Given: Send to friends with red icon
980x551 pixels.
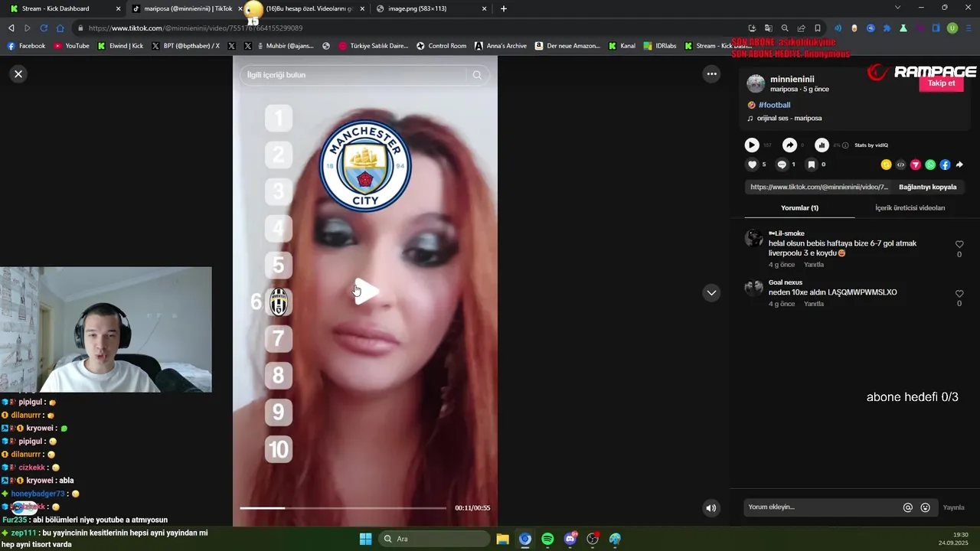Looking at the screenshot, I should click(916, 165).
